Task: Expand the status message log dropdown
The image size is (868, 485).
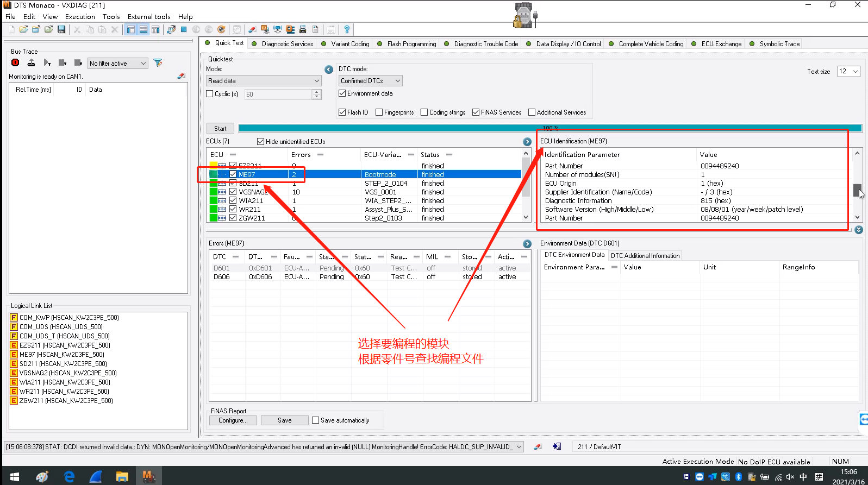Action: [519, 447]
